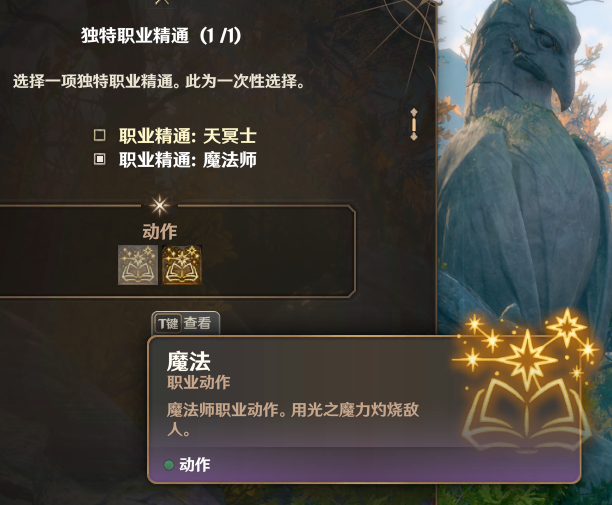Click the green action-cost dot in tooltip
The width and height of the screenshot is (612, 505).
tap(169, 465)
